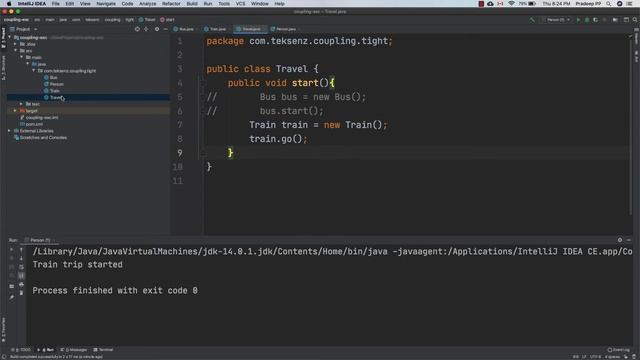This screenshot has width=640, height=360.
Task: Click the pin tab icon in Run panel
Action: click(11, 298)
